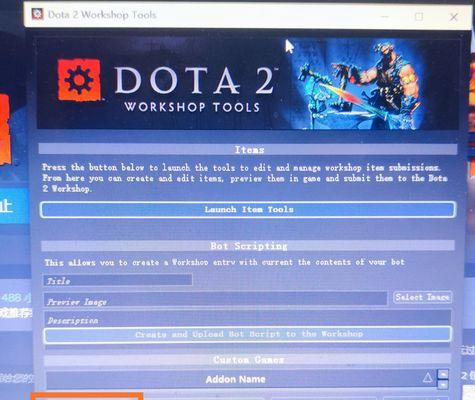This screenshot has width=475, height=400.
Task: Click the orange gear Workshop Tools logo
Action: pos(79,80)
